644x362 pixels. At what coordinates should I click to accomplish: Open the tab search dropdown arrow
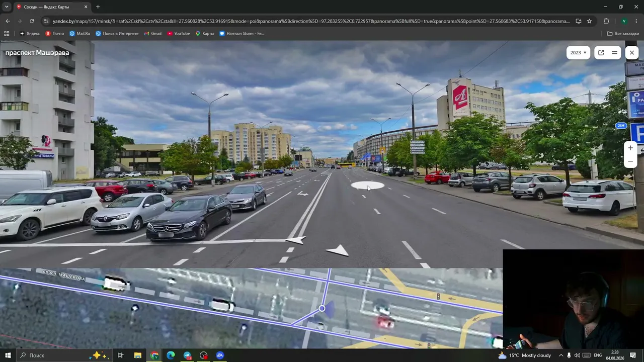click(7, 7)
